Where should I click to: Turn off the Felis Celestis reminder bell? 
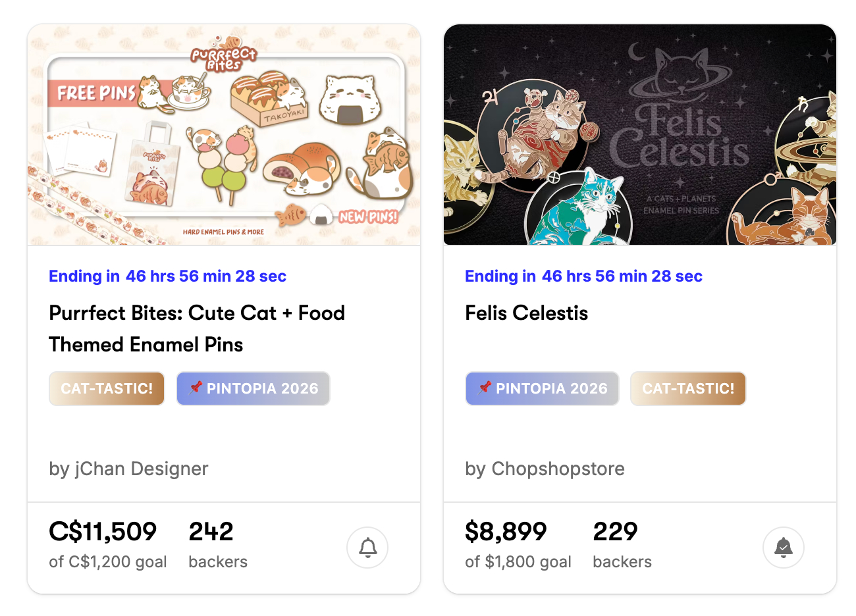[783, 548]
